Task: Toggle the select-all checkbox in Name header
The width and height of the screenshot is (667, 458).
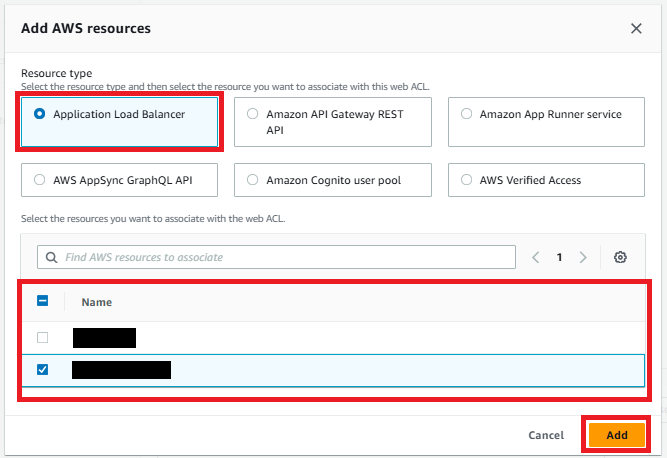Action: pos(43,301)
